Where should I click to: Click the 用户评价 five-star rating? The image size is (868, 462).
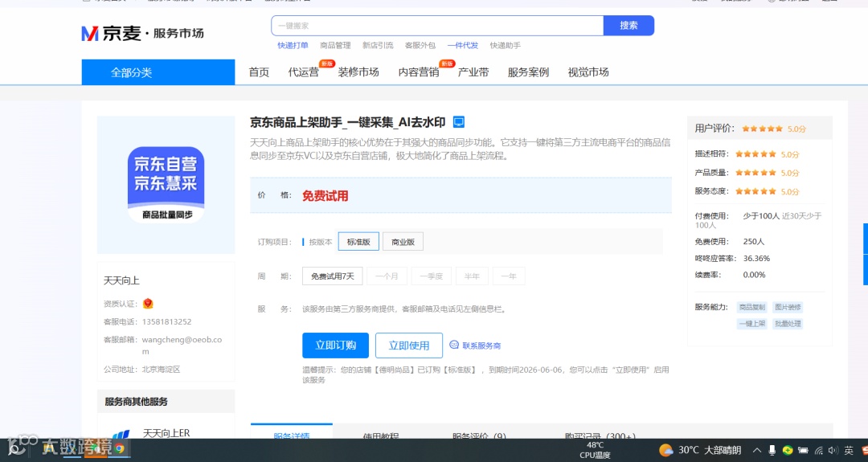[762, 129]
